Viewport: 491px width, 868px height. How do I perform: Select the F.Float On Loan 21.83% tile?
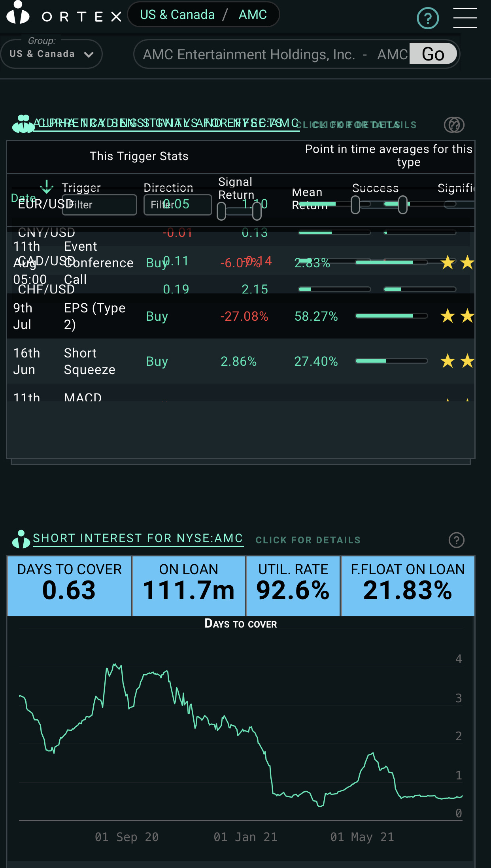[408, 586]
